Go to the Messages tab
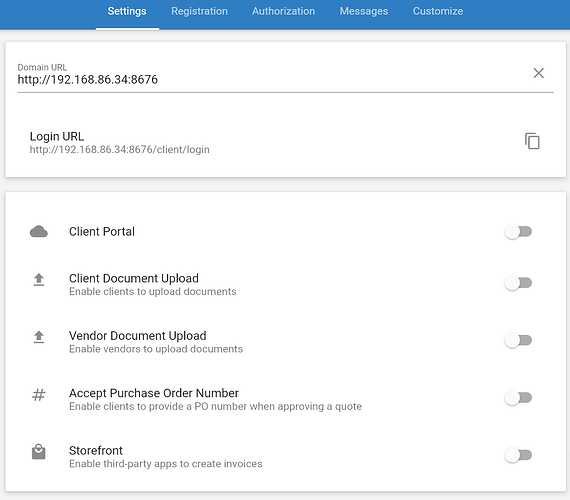This screenshot has width=570, height=500. 364,11
